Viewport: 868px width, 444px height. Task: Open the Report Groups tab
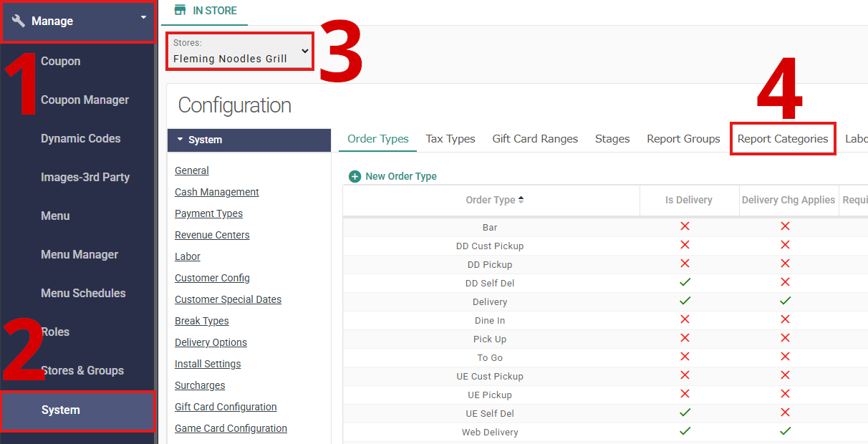[x=683, y=139]
